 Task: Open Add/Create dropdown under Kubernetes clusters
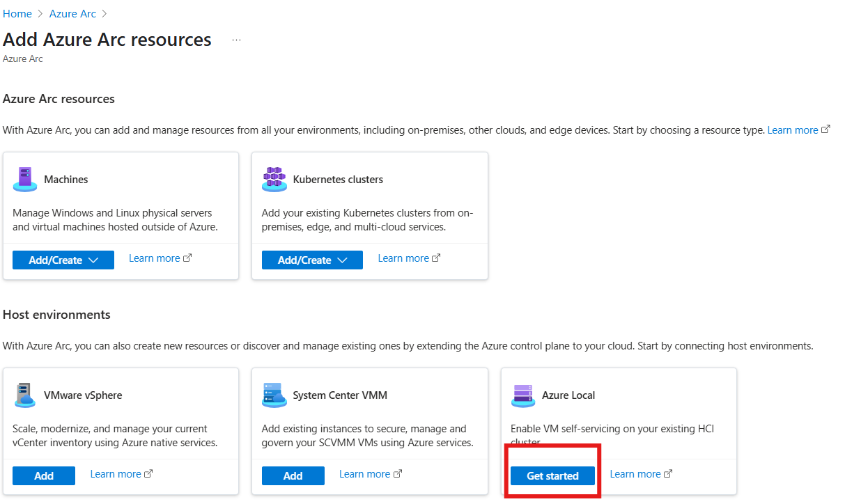click(312, 260)
